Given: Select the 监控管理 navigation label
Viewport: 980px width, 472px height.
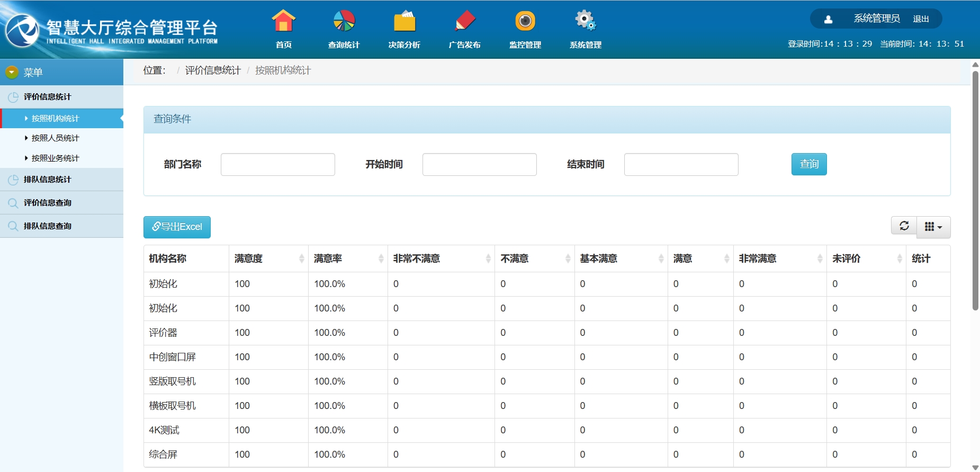Looking at the screenshot, I should click(x=525, y=45).
